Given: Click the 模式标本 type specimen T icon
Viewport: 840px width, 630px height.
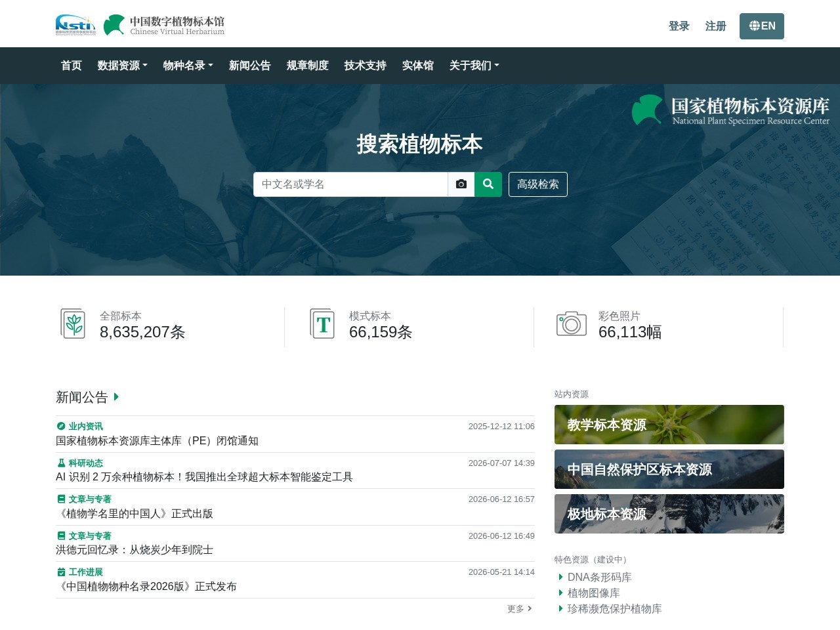Looking at the screenshot, I should [x=322, y=324].
